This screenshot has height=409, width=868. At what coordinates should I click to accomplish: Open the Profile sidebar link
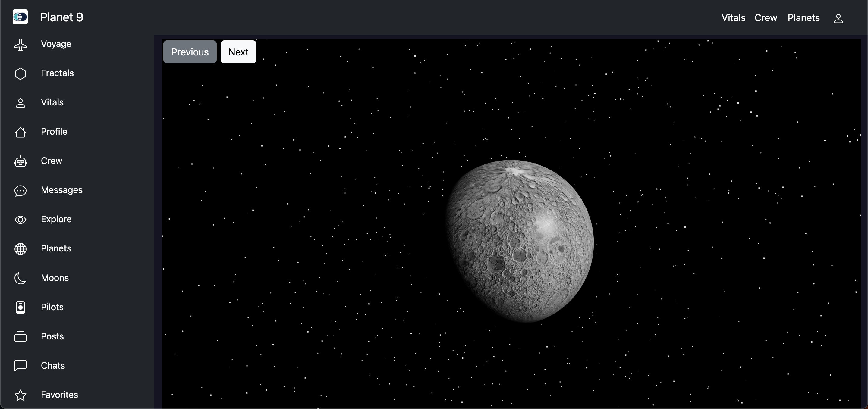[x=54, y=132]
